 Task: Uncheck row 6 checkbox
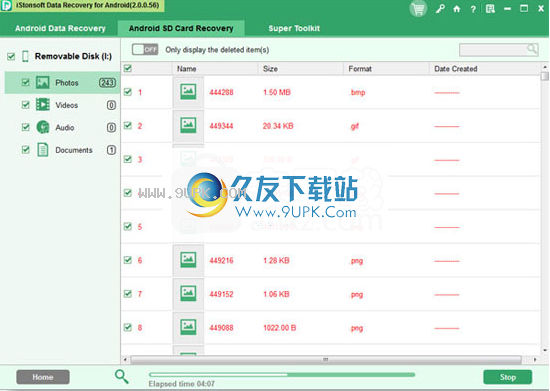(x=128, y=260)
